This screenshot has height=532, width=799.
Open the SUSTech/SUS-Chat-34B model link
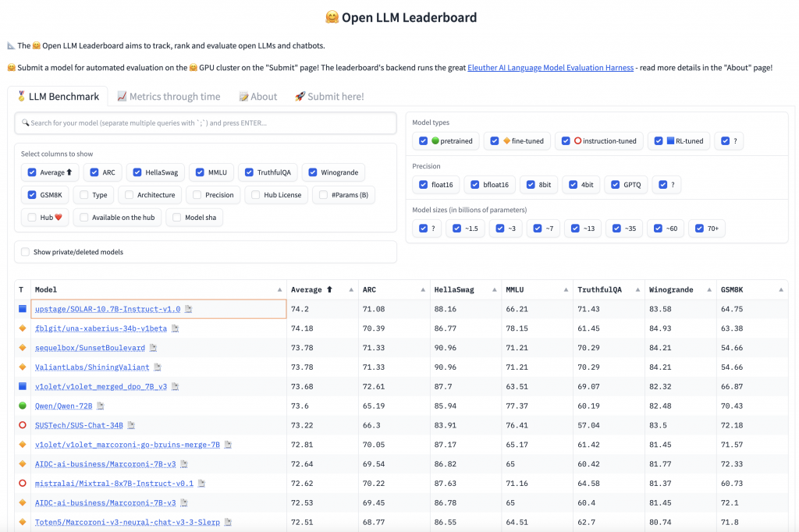coord(79,425)
